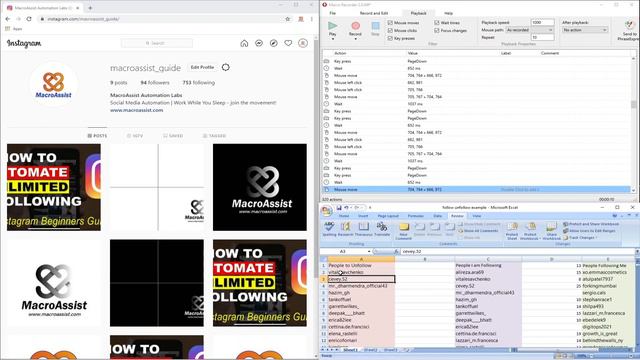Select highlighted Mouse move row in action list

click(476, 190)
